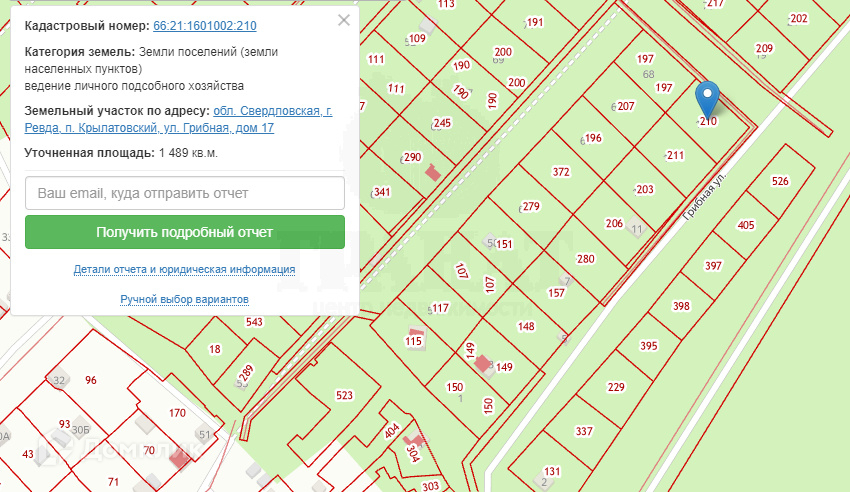Select plot label 202 on map
The image size is (850, 492).
point(799,18)
